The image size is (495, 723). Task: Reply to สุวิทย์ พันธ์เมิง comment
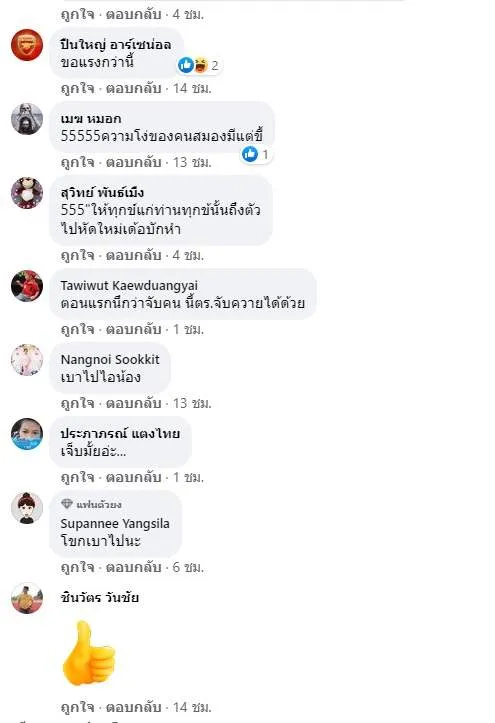point(133,255)
